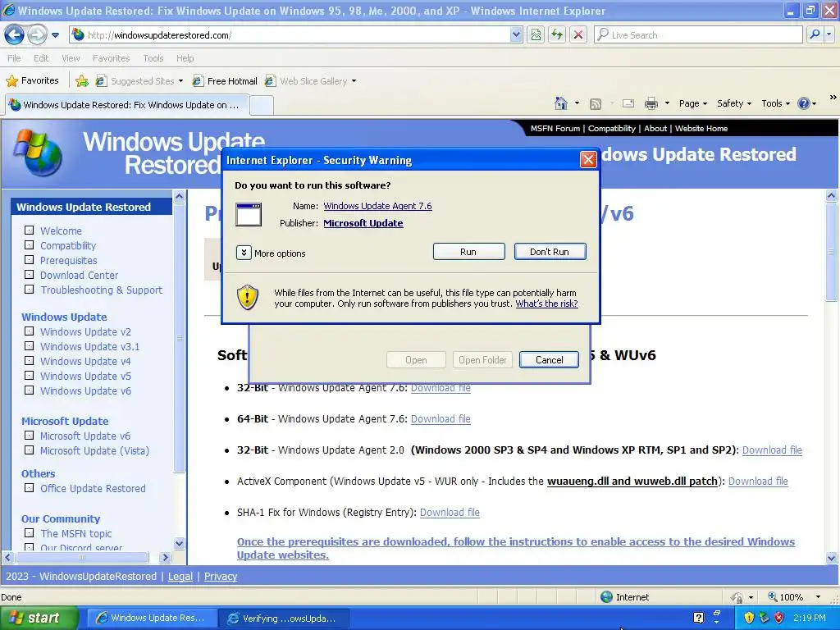Open the Welcome sidebar item
This screenshot has height=630, width=840.
click(61, 231)
